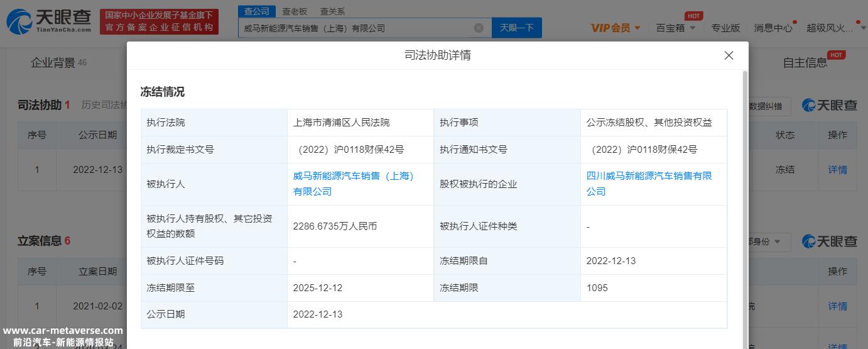Image resolution: width=868 pixels, height=349 pixels.
Task: Open 消息中心 in the header
Action: 773,28
